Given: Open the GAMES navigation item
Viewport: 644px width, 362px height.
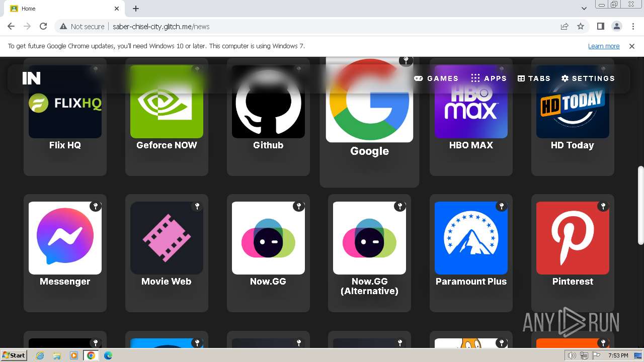Looking at the screenshot, I should [436, 78].
